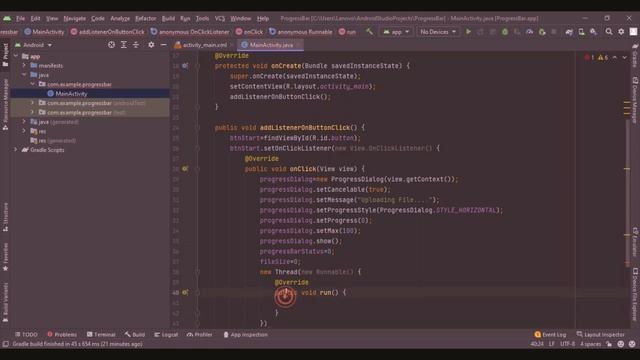Toggle the Device Manager right panel
640x360 pixels.
coord(635,100)
